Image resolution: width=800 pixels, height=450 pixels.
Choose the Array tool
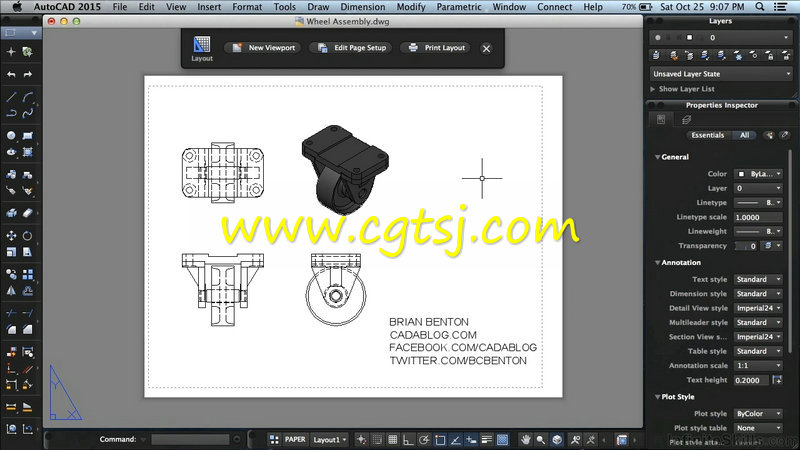(x=28, y=274)
